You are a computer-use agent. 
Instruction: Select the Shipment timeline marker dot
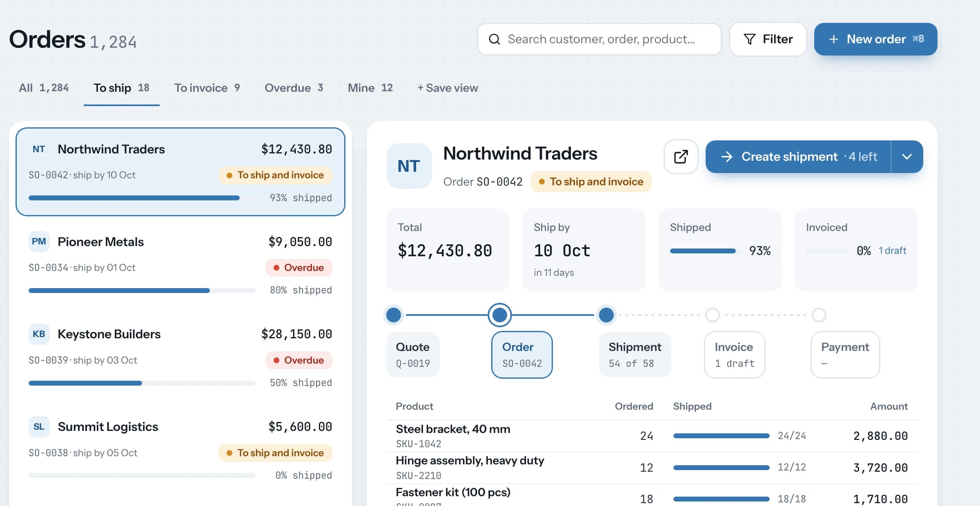click(606, 315)
